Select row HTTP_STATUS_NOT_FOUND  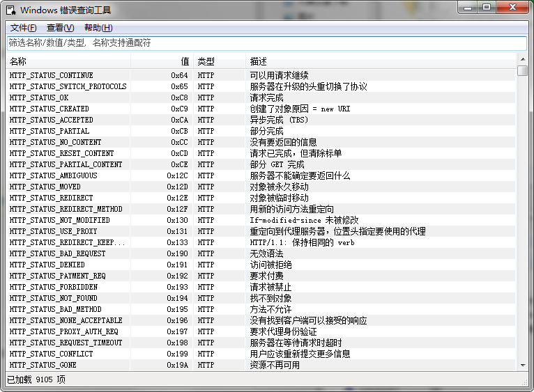click(261, 298)
